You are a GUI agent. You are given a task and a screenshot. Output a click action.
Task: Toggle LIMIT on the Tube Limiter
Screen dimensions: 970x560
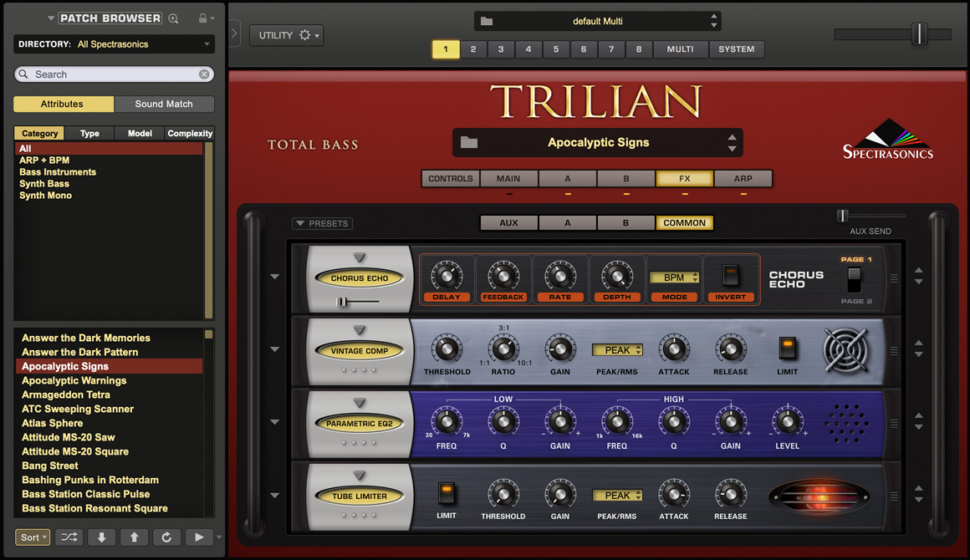click(447, 494)
